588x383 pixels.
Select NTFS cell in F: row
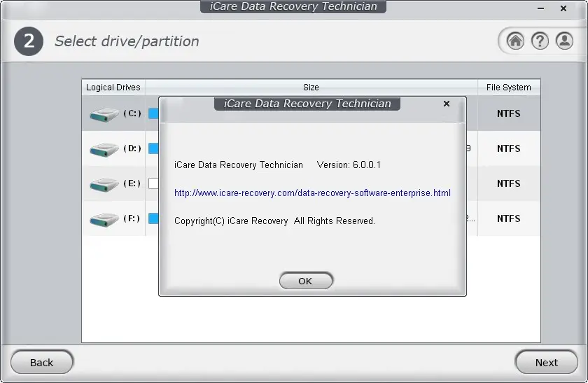(508, 218)
